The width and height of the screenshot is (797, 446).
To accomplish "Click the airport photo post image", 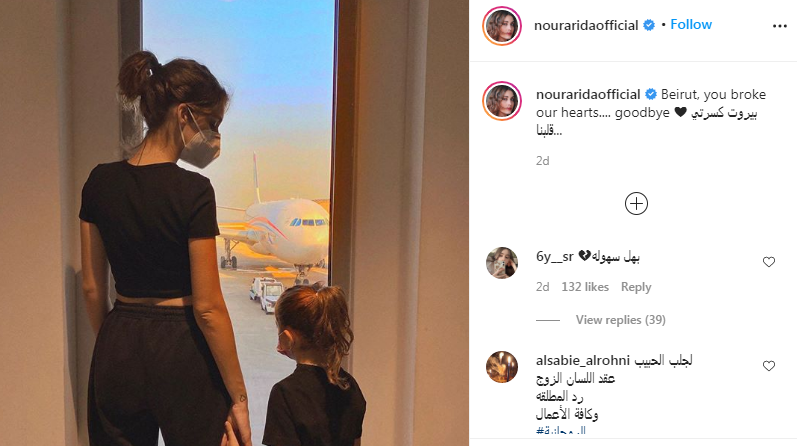I will tap(234, 223).
